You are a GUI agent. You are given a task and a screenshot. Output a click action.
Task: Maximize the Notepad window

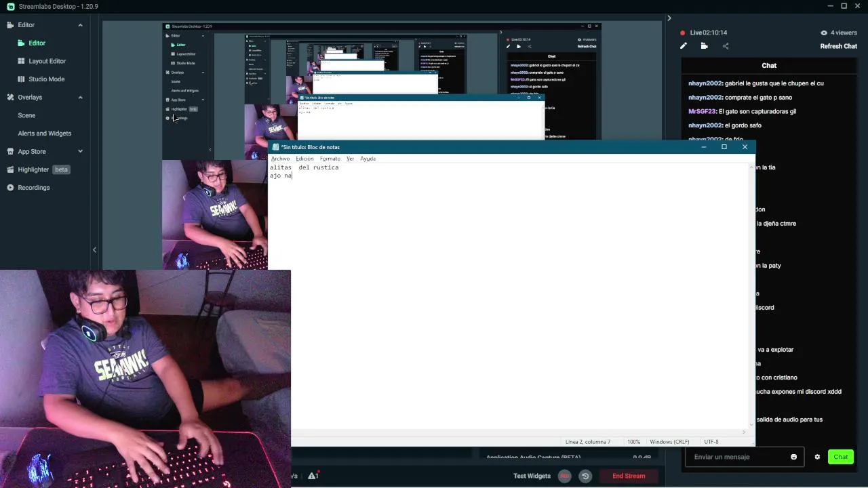[x=724, y=147]
